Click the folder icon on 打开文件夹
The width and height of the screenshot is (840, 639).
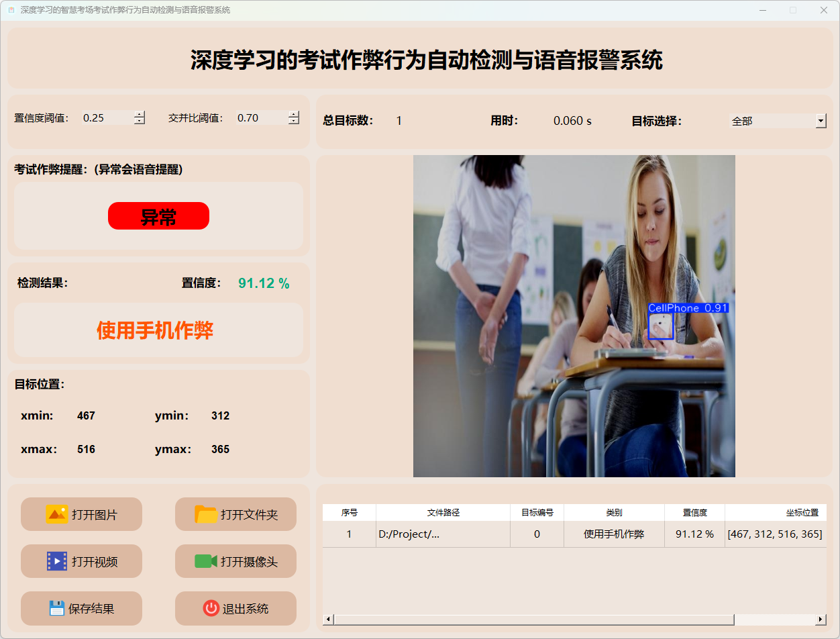click(206, 514)
